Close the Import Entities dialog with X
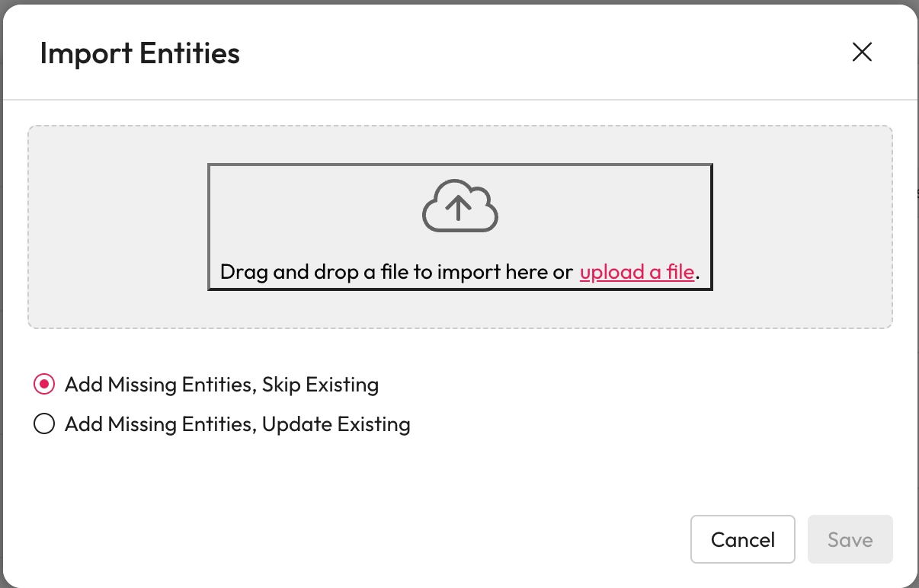Screen dimensions: 919x588 [x=862, y=52]
